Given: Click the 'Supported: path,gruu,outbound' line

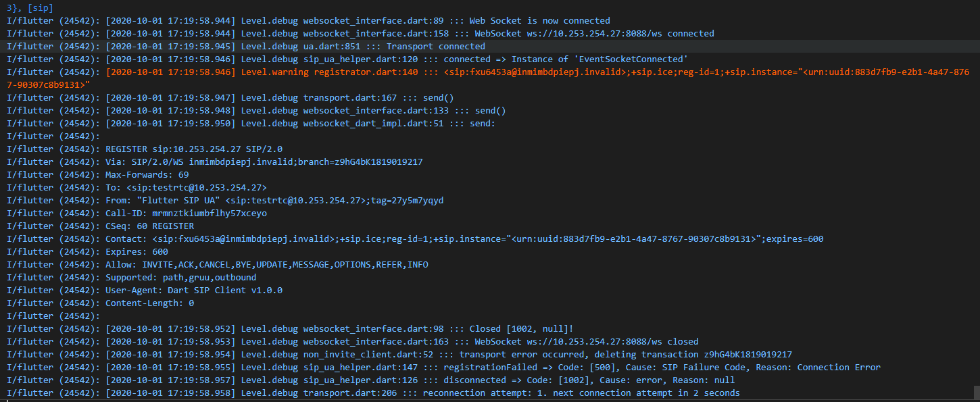Looking at the screenshot, I should [x=131, y=277].
